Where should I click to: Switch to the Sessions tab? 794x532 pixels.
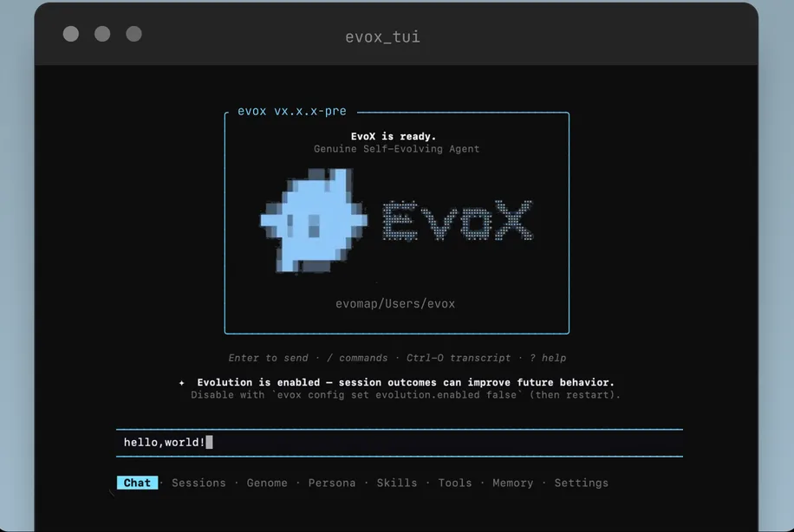point(198,483)
